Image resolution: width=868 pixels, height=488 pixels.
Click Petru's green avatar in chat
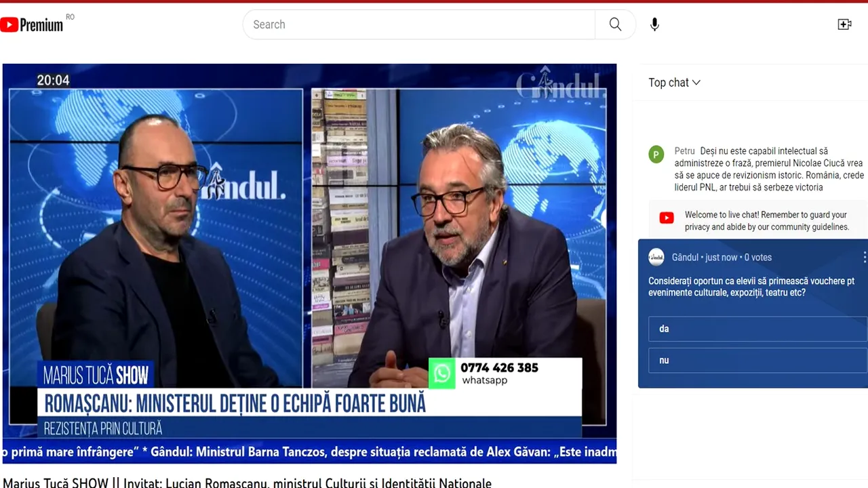[656, 154]
